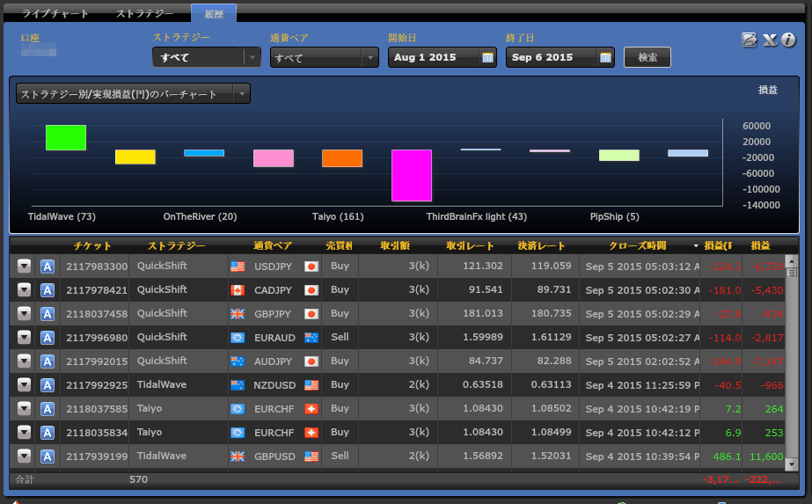Click the info icon
Image resolution: width=812 pixels, height=504 pixels.
[x=788, y=40]
